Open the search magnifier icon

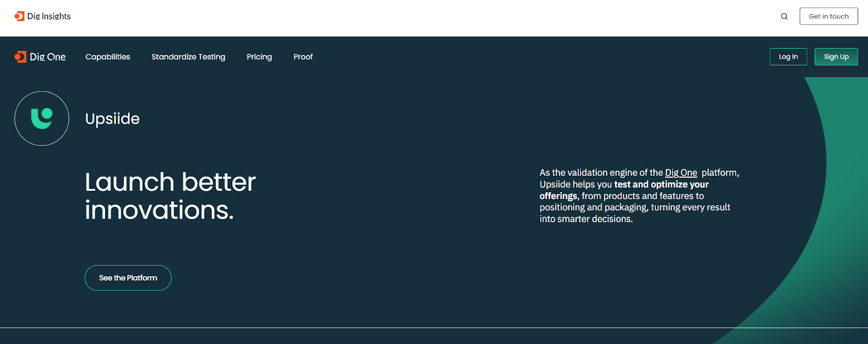[784, 16]
